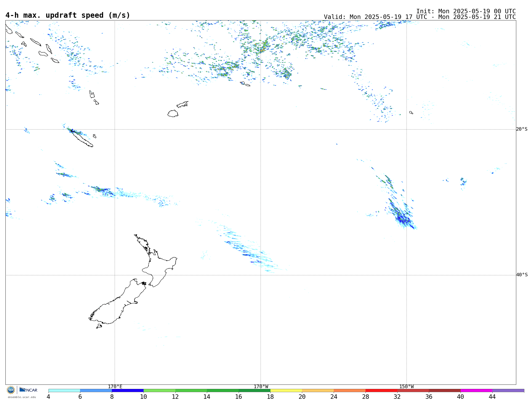This screenshot has width=532, height=400.
Task: Click the ensemble.ucar.edu text
Action: pos(22,397)
